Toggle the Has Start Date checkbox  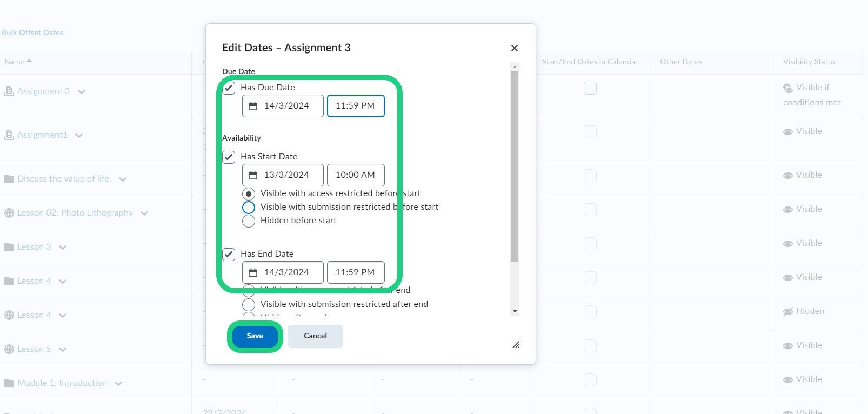(229, 157)
